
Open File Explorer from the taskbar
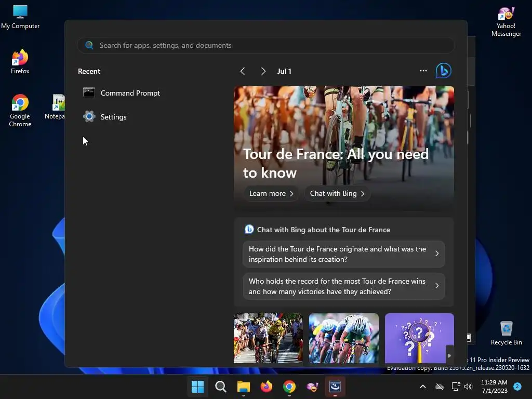(x=243, y=387)
